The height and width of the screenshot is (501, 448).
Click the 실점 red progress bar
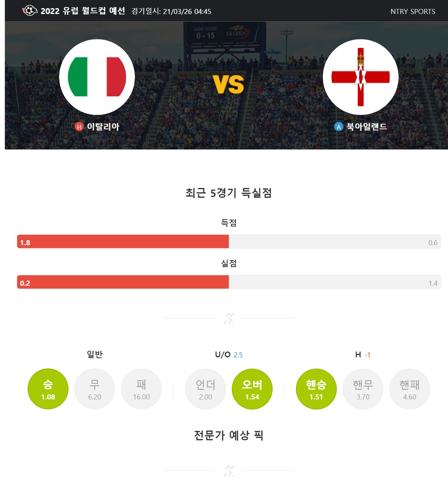coord(123,282)
